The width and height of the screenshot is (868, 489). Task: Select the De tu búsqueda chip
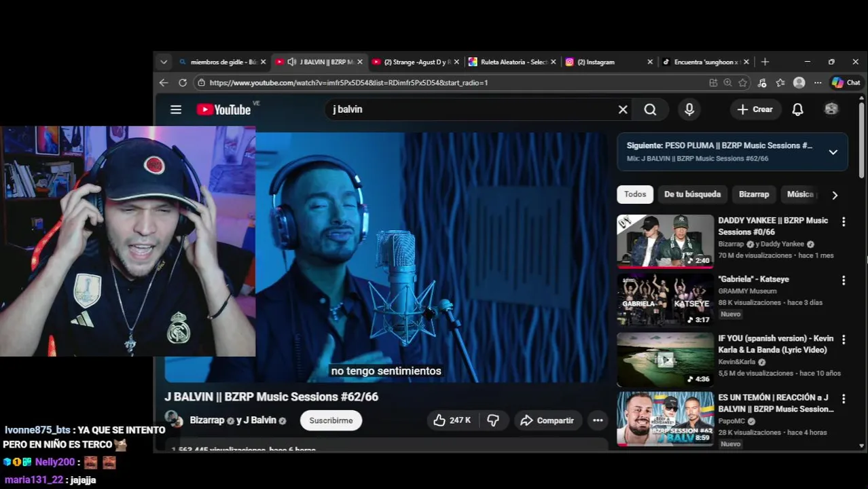tap(692, 194)
